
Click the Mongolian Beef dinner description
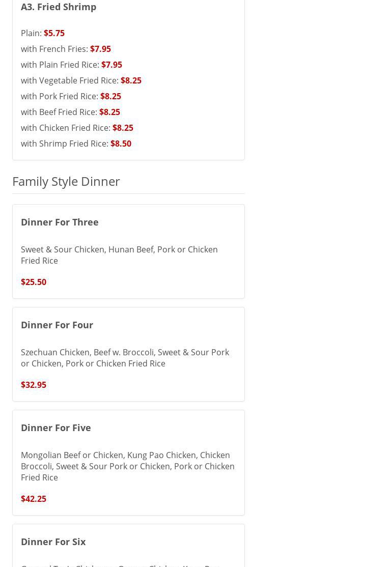click(x=127, y=466)
